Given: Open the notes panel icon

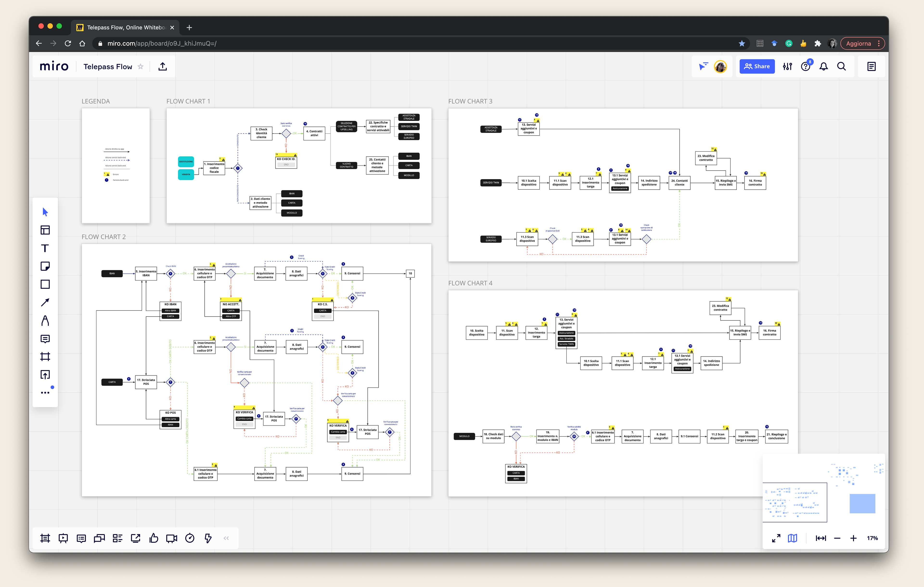Looking at the screenshot, I should [872, 66].
